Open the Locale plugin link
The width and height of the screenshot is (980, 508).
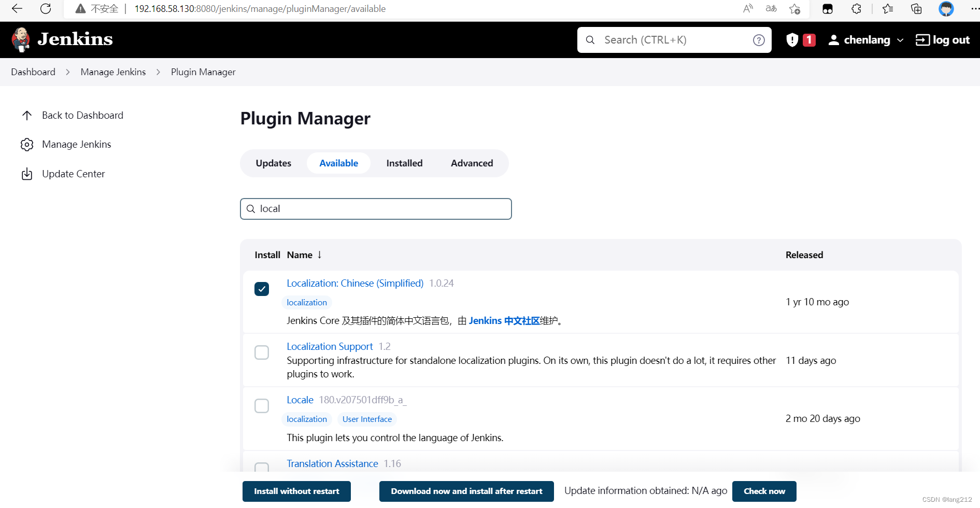(x=300, y=400)
